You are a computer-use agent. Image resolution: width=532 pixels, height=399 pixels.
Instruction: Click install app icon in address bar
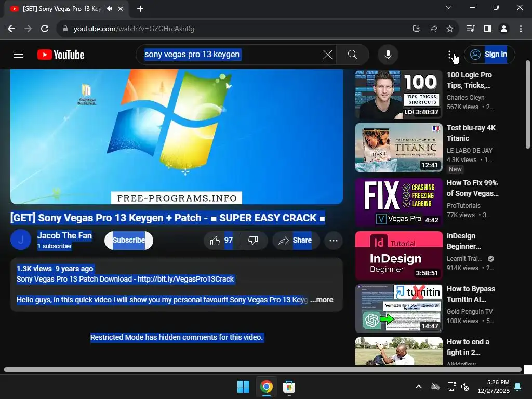pos(416,29)
